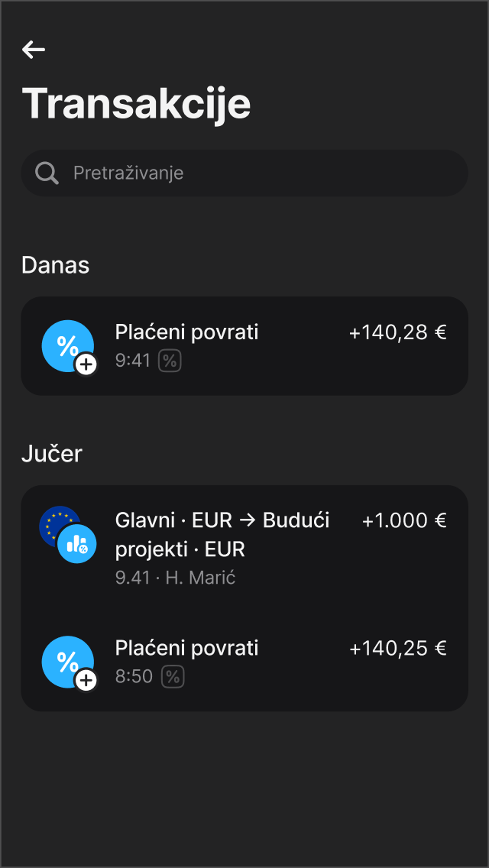Select the Jučer section header
489x868 pixels.
(x=52, y=454)
